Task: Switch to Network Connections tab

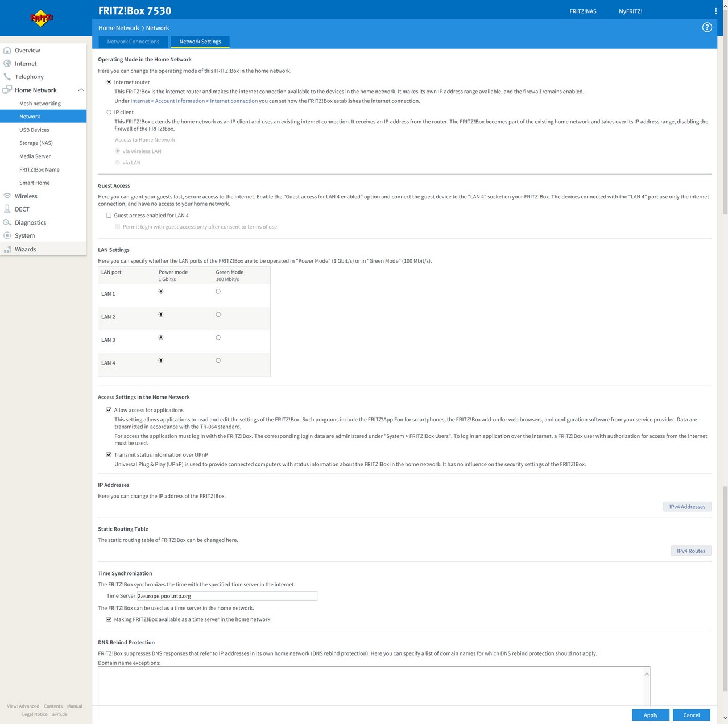Action: (x=133, y=42)
